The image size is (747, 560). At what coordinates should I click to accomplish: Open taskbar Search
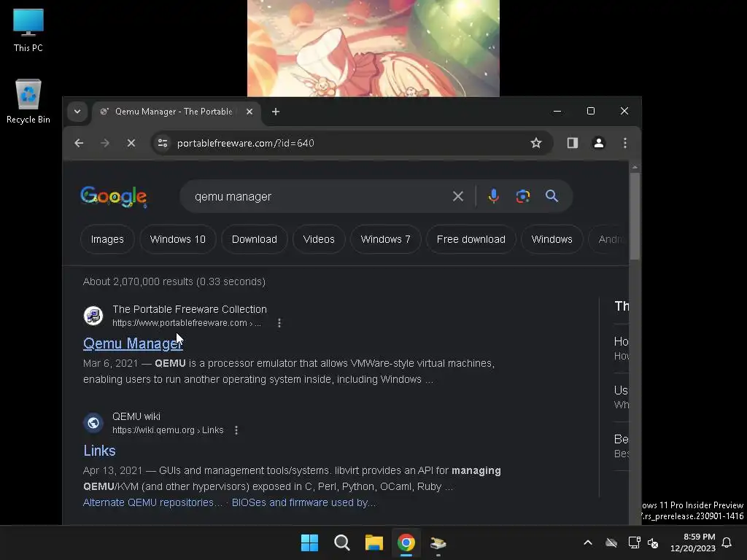[x=342, y=542]
